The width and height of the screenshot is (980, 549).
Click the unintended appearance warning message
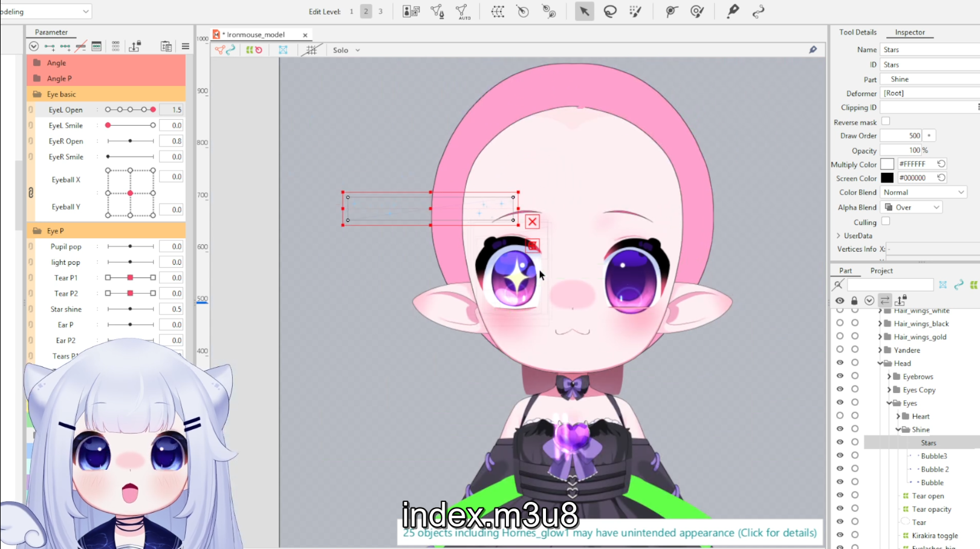pos(609,533)
